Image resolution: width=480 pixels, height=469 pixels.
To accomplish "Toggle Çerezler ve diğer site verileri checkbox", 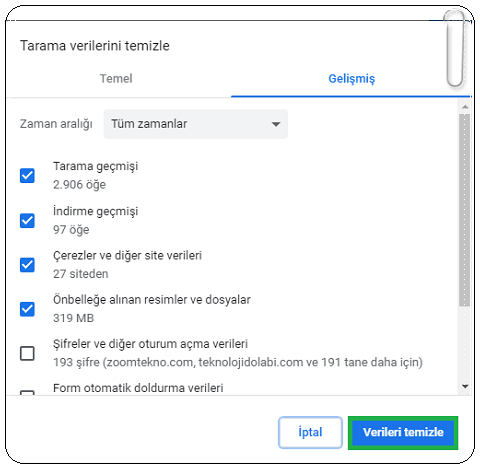I will click(x=27, y=265).
